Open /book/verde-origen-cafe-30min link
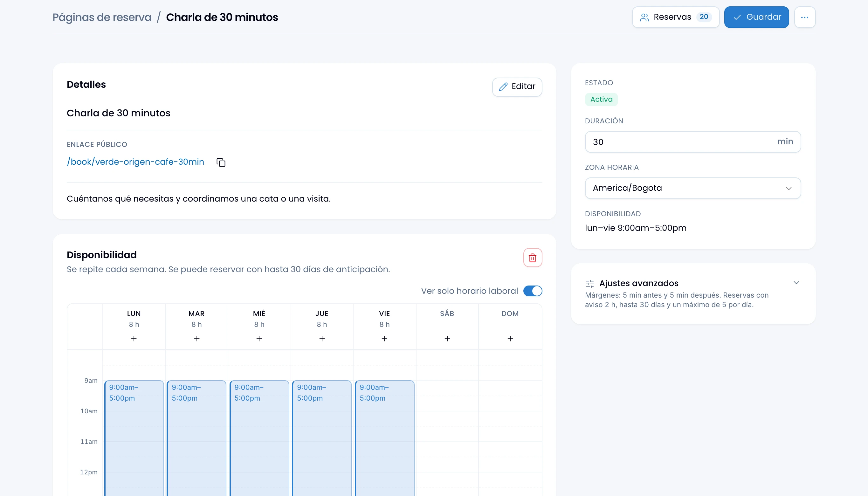The width and height of the screenshot is (868, 496). tap(135, 162)
